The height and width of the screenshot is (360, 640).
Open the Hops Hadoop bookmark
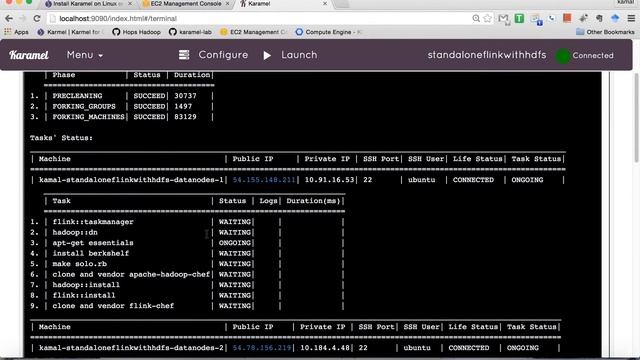click(x=136, y=32)
